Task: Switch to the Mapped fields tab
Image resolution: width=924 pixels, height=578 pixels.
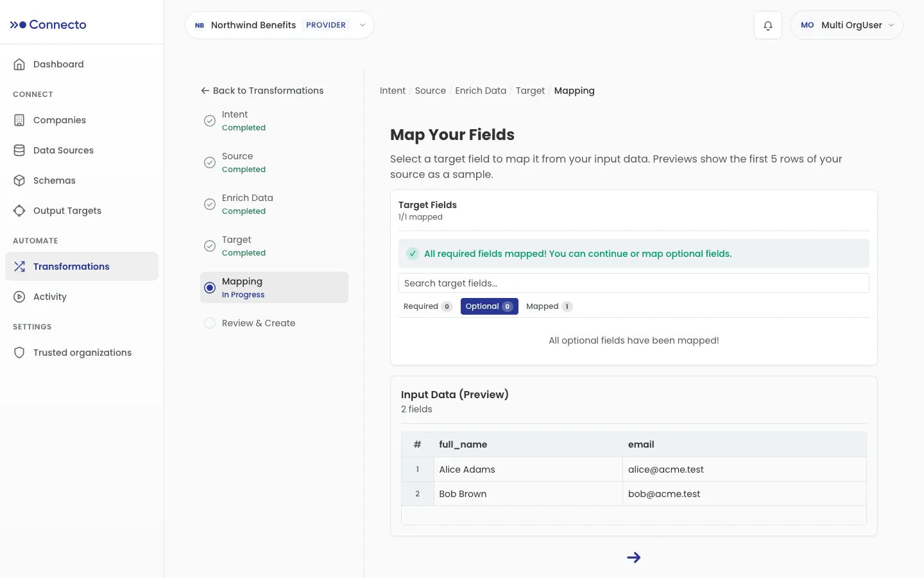Action: (x=549, y=306)
